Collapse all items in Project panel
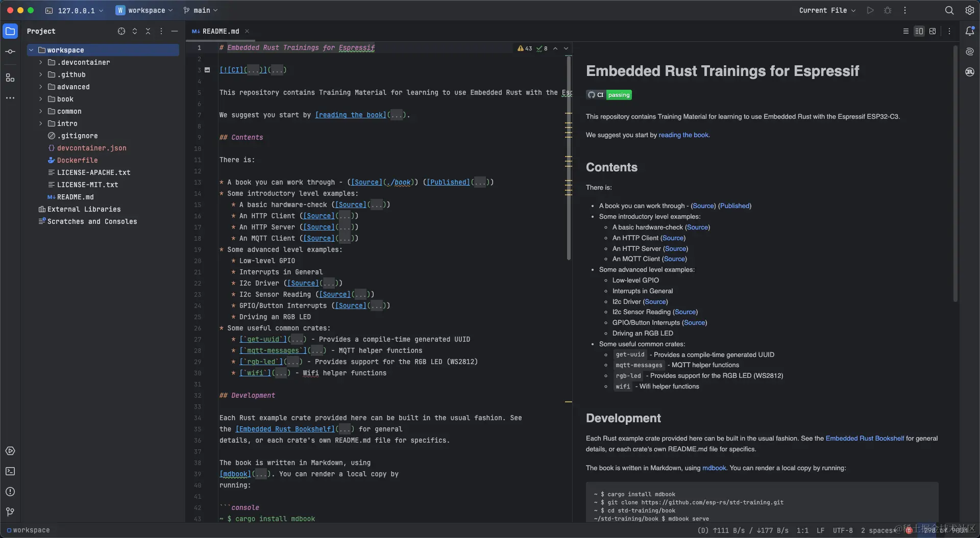Viewport: 980px width, 538px height. (x=148, y=31)
